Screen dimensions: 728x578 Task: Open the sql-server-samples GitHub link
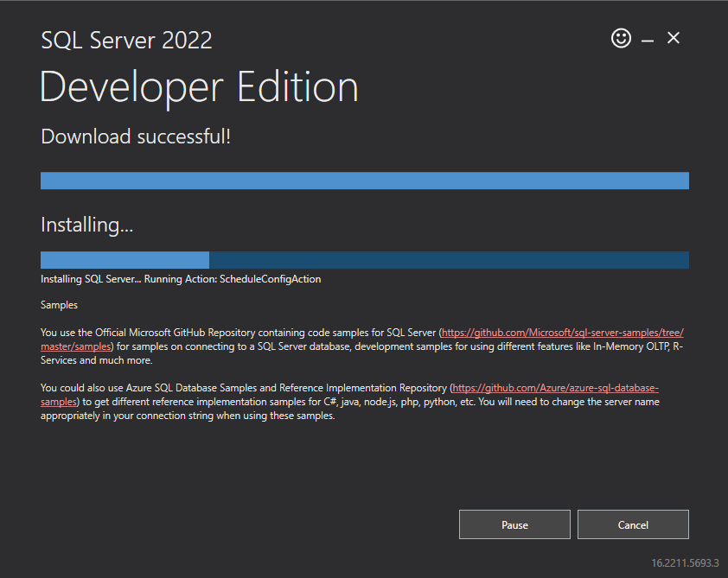562,333
